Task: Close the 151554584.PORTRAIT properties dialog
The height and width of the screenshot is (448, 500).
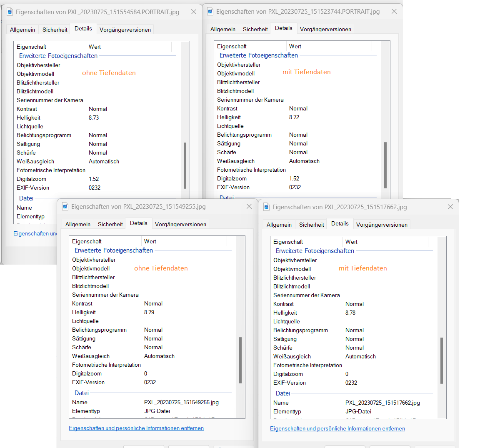Action: [x=194, y=12]
